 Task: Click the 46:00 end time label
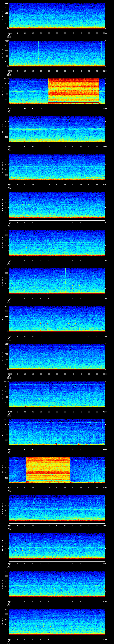point(105,639)
